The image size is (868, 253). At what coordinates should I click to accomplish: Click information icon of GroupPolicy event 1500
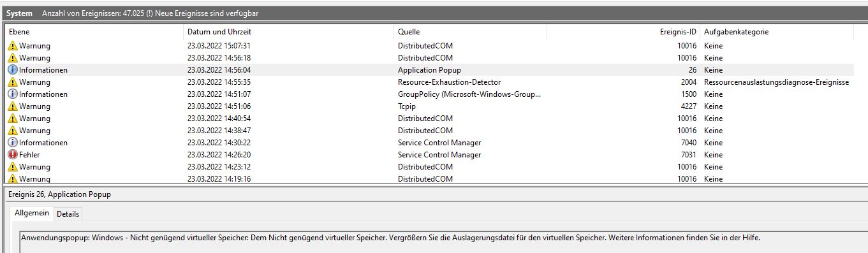pos(13,94)
